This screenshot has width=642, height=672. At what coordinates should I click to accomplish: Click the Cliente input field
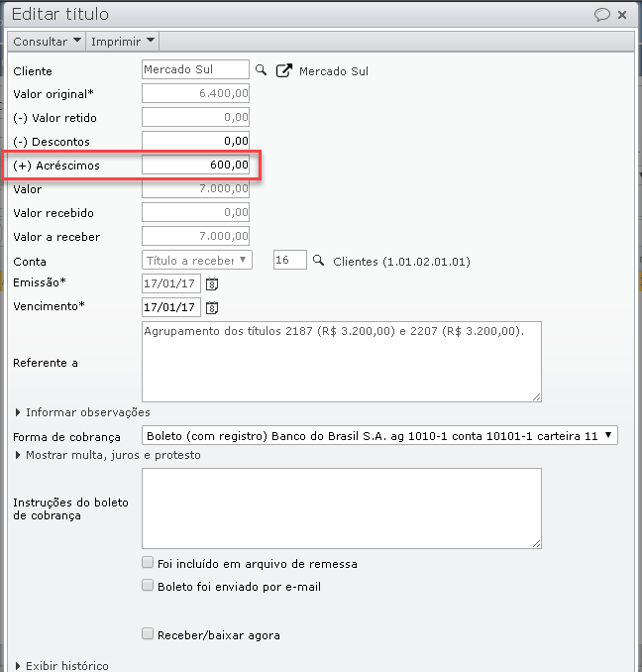click(195, 69)
